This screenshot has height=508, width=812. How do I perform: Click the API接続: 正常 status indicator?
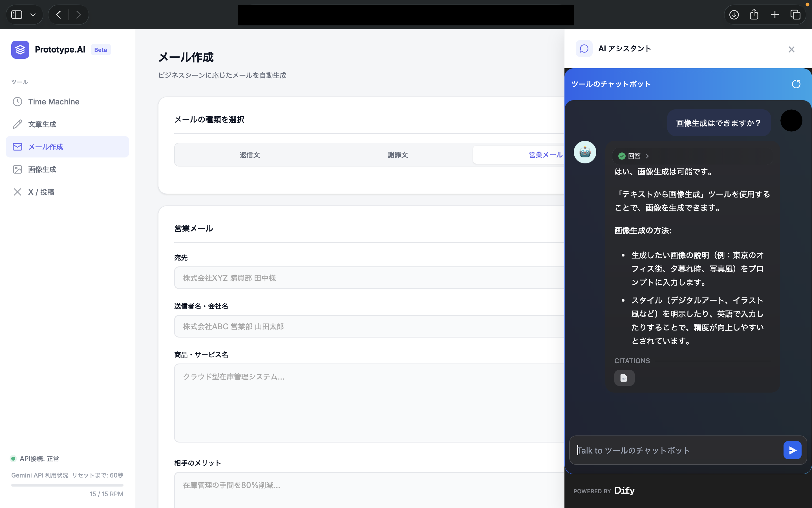[35, 459]
